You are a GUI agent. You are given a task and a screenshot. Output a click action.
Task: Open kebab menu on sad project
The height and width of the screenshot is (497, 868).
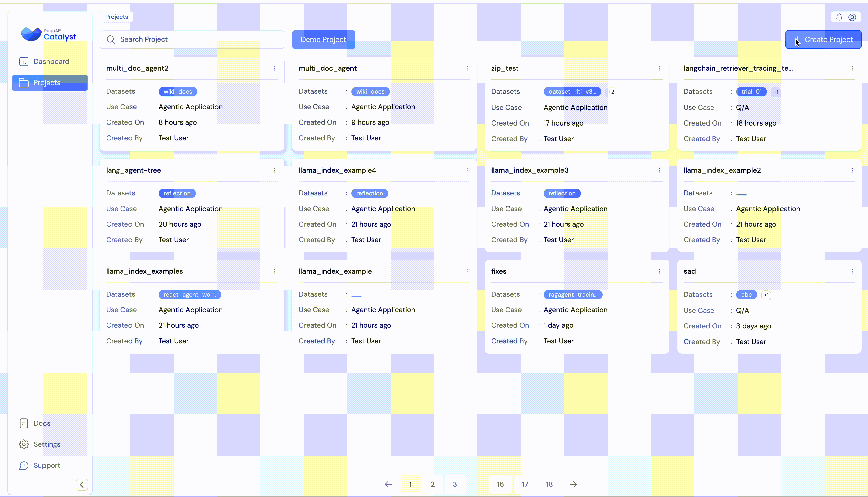(x=852, y=271)
